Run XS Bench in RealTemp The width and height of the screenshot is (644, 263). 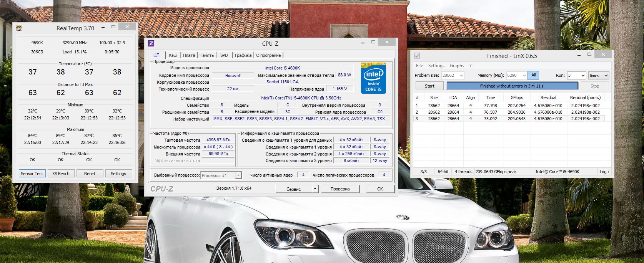coord(61,174)
